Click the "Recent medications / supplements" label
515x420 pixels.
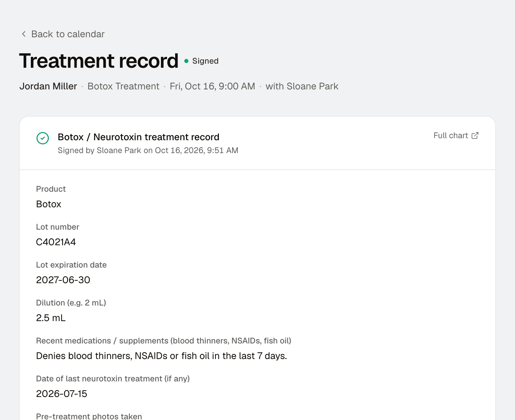(164, 341)
